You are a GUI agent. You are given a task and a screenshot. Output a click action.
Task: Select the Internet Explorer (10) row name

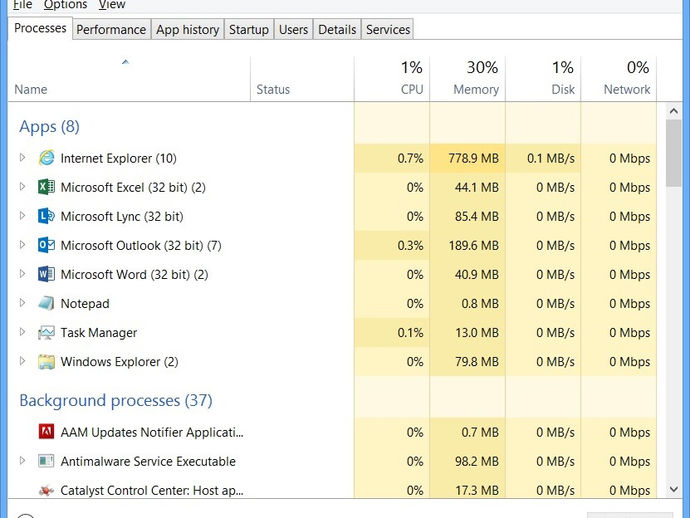tap(118, 158)
